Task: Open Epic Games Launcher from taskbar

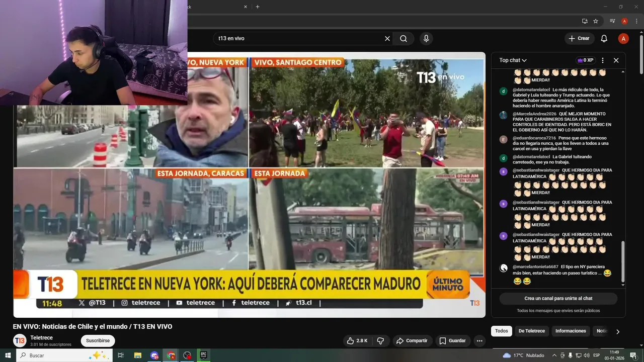Action: [x=204, y=355]
